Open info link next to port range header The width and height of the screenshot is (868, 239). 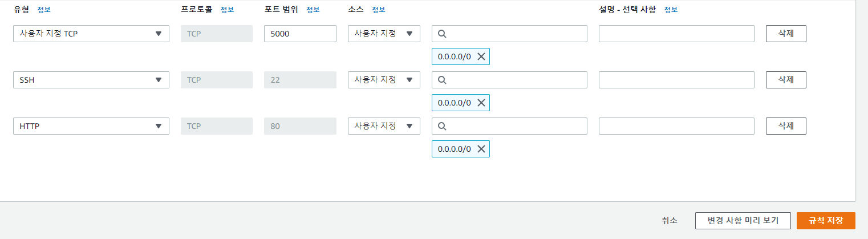(313, 10)
